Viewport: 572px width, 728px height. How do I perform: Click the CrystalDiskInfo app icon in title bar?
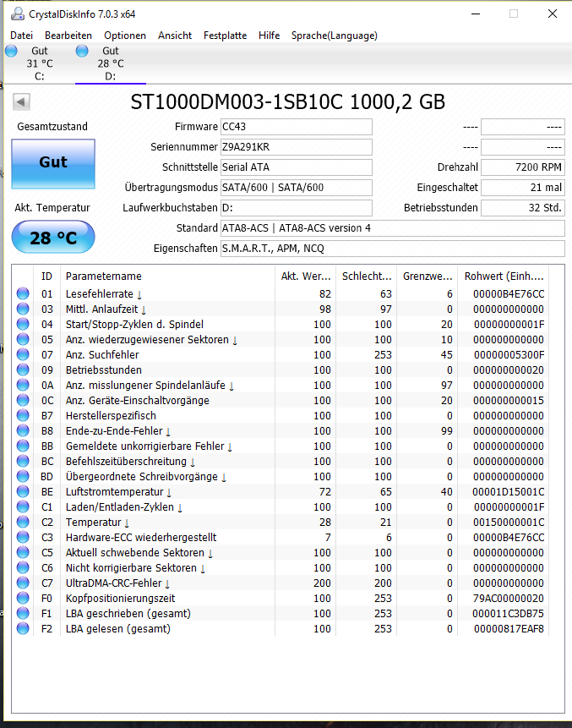pos(17,14)
